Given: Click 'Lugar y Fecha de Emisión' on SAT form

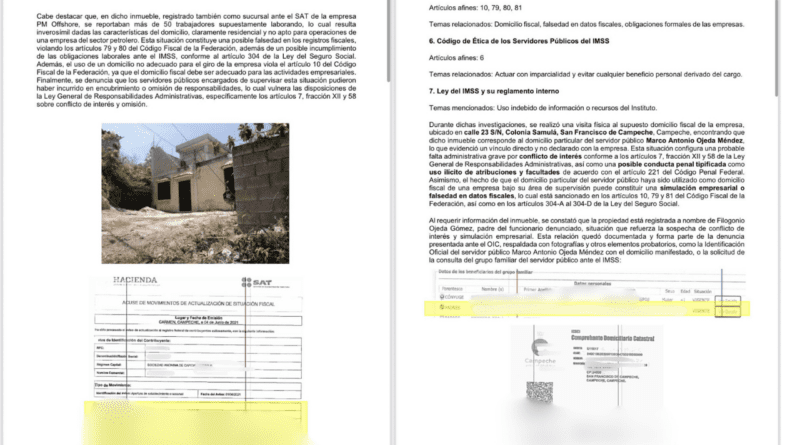Looking at the screenshot, I should pyautogui.click(x=198, y=318).
